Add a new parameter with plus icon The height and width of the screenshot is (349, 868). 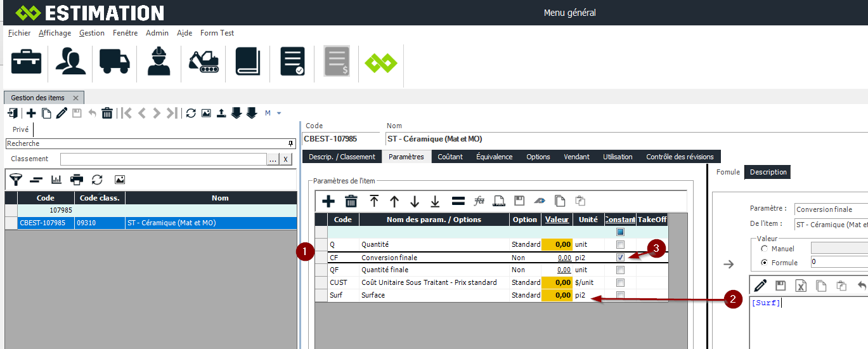pos(328,201)
